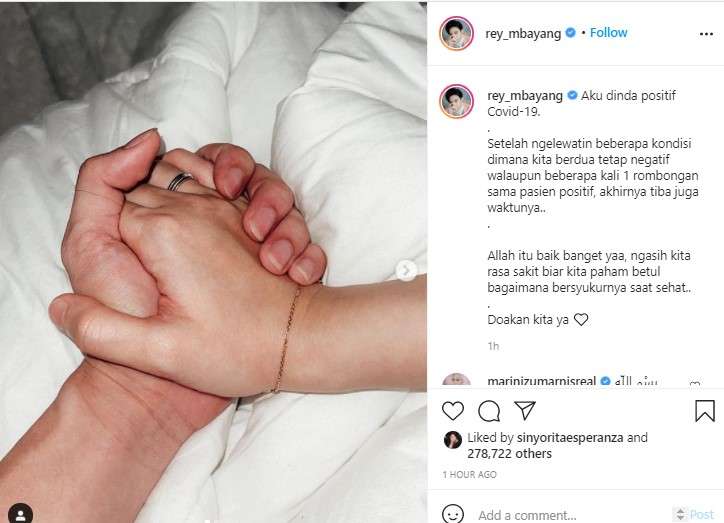This screenshot has width=724, height=523.
Task: Open the rey_mbayang header profile picture
Action: click(456, 33)
